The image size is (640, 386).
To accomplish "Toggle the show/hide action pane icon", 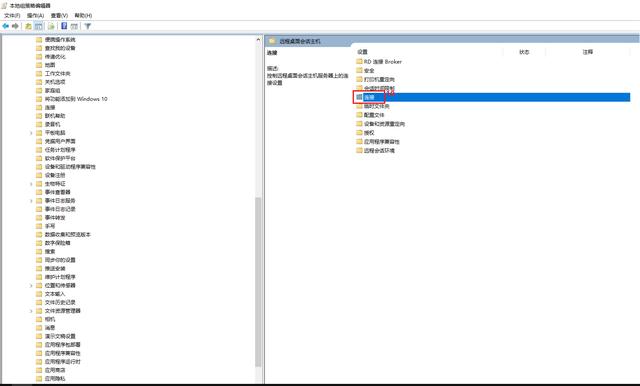I will tap(74, 26).
